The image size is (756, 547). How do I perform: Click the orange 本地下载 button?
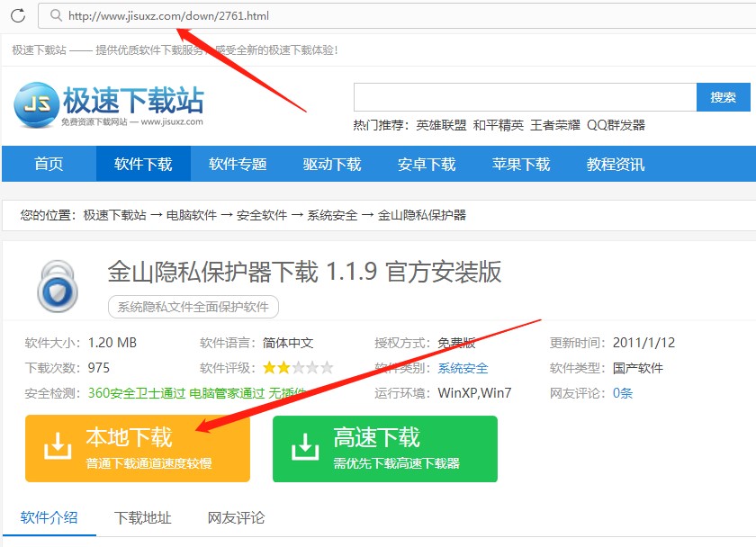click(138, 449)
